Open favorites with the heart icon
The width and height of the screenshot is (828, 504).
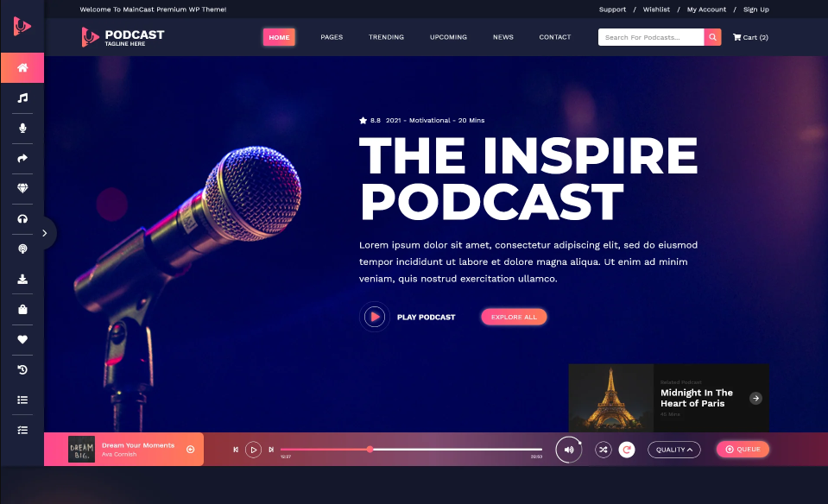point(22,339)
